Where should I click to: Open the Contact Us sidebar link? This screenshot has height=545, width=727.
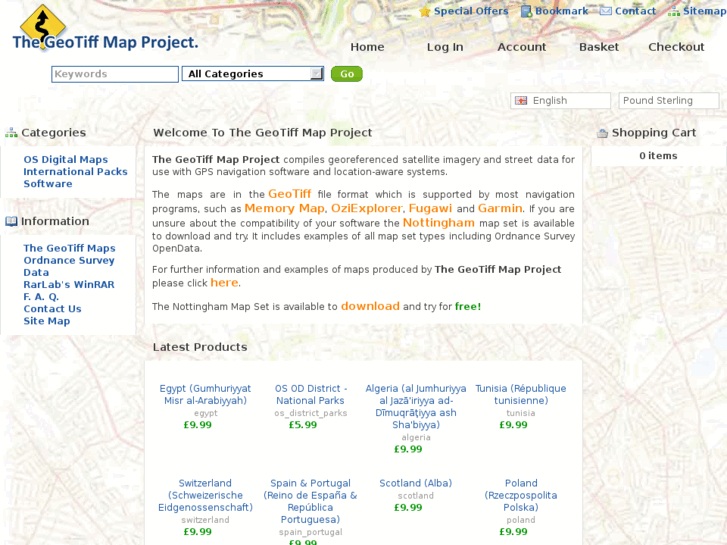(x=52, y=308)
